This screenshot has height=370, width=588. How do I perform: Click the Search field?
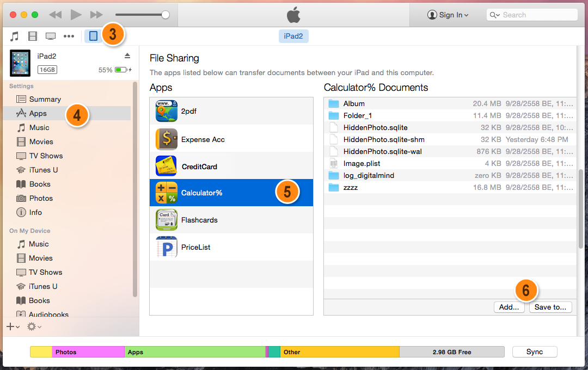click(x=532, y=15)
